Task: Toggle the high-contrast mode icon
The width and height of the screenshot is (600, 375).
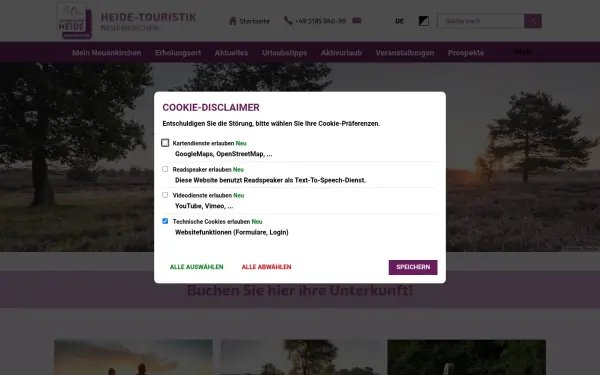Action: click(424, 21)
